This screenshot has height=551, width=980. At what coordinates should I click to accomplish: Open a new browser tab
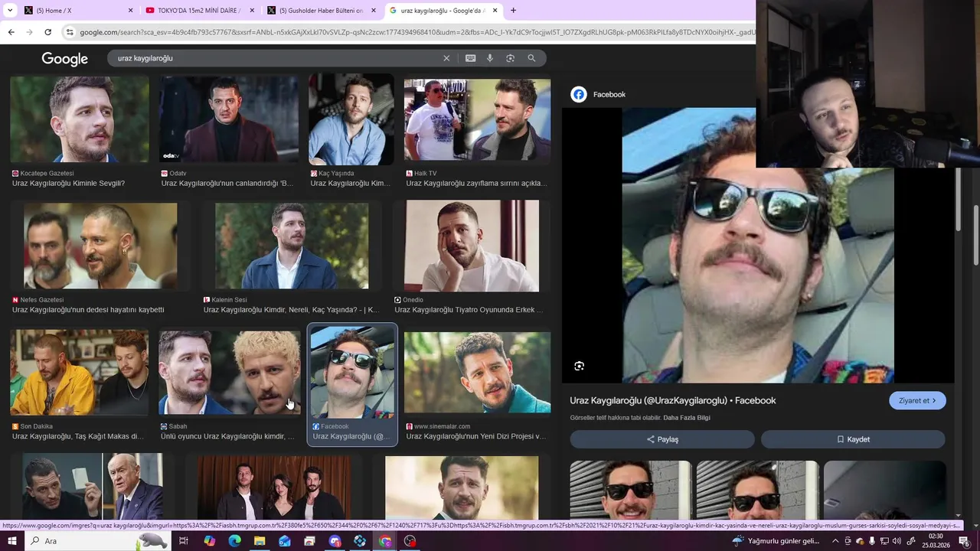[x=513, y=11]
